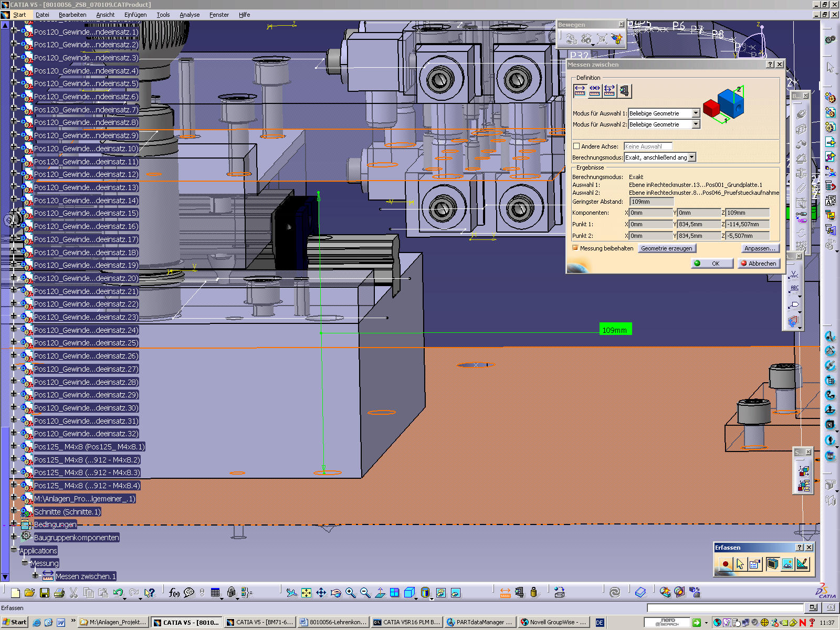Select the green 109mm measurement label

(x=615, y=330)
